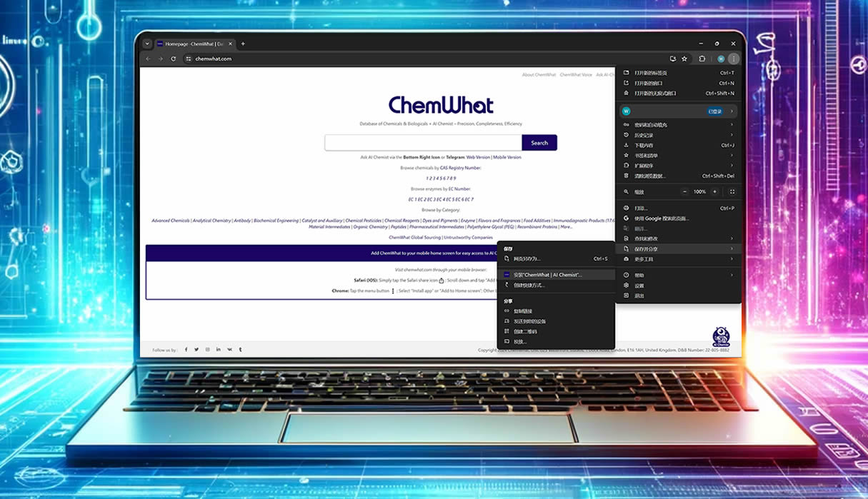Screen dimensions: 868x499
Task: Open the ChemWhat Global Sourcing link
Action: (x=415, y=237)
